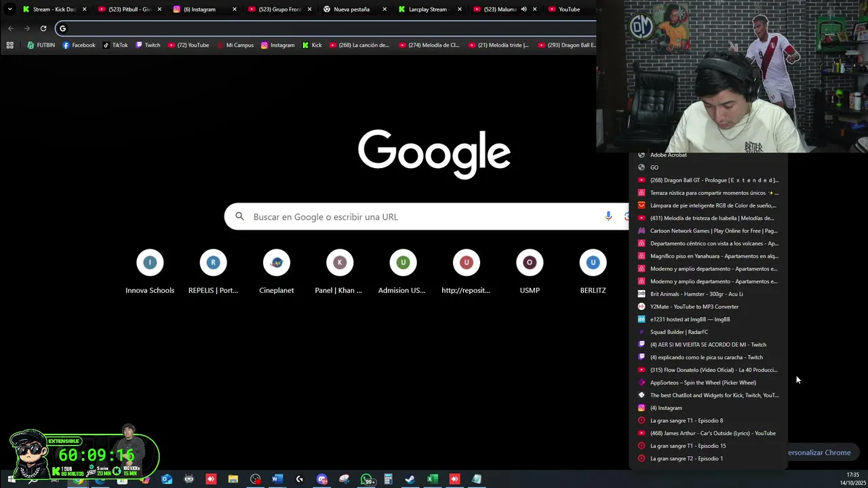Focus the Chrome address bar
The height and width of the screenshot is (488, 868).
pyautogui.click(x=325, y=28)
